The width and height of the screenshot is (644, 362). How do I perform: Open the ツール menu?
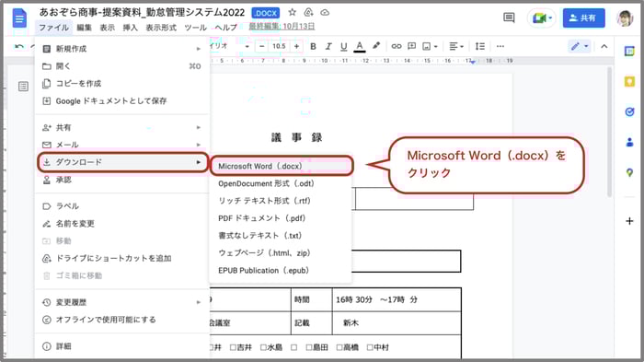195,28
